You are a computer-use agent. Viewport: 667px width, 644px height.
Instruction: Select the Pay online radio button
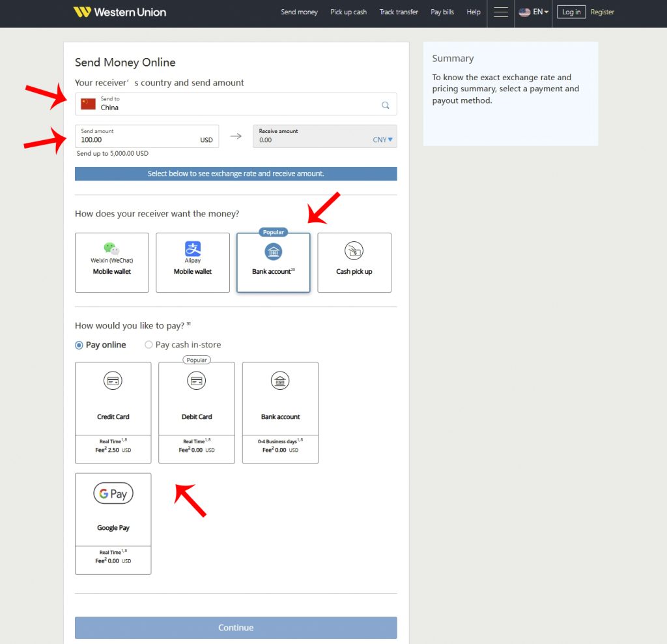pos(79,345)
